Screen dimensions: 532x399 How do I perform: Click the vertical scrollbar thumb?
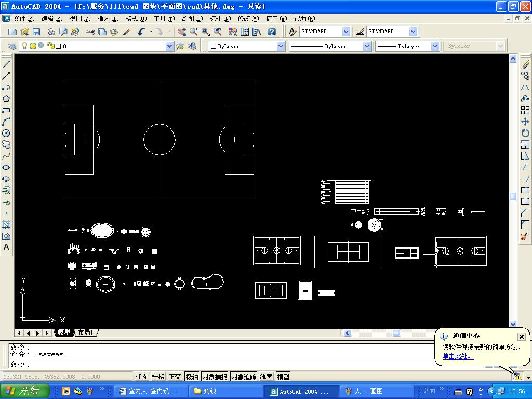[x=513, y=197]
